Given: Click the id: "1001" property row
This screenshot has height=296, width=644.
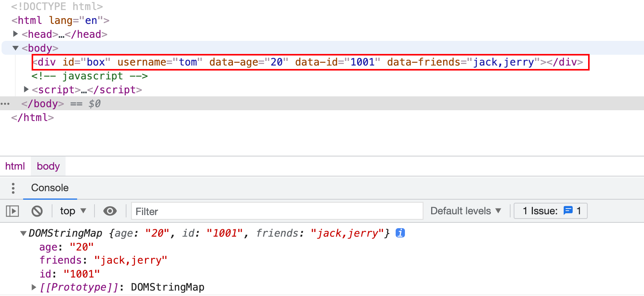Looking at the screenshot, I should [69, 274].
